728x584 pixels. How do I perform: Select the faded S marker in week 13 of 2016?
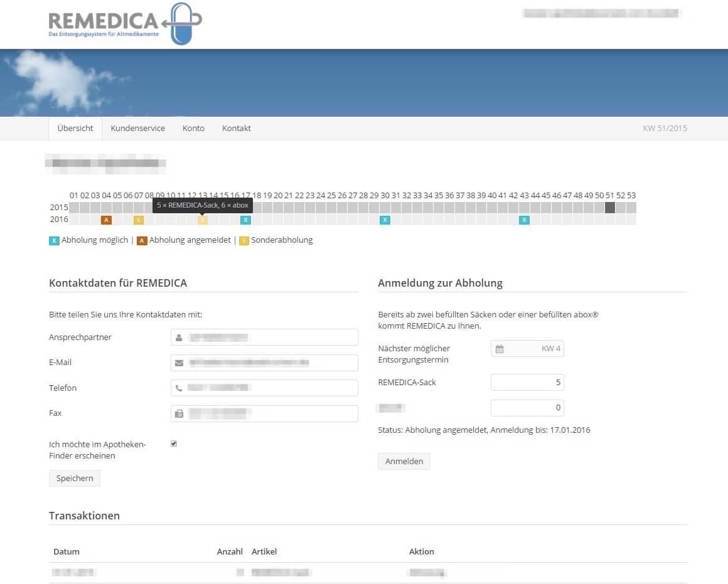click(203, 220)
